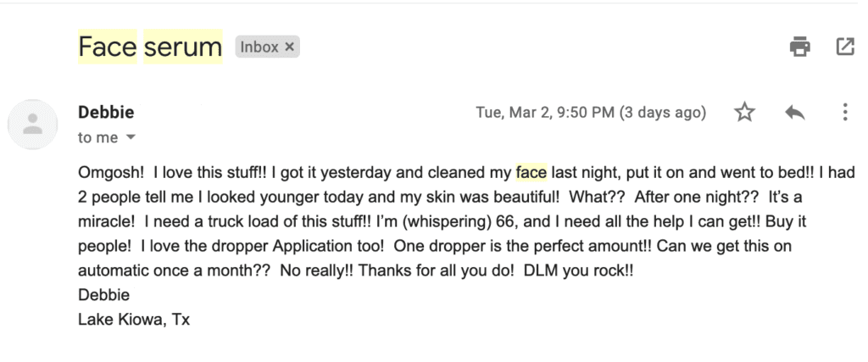Click the "to me" recipient text
This screenshot has width=868, height=362.
pos(98,137)
